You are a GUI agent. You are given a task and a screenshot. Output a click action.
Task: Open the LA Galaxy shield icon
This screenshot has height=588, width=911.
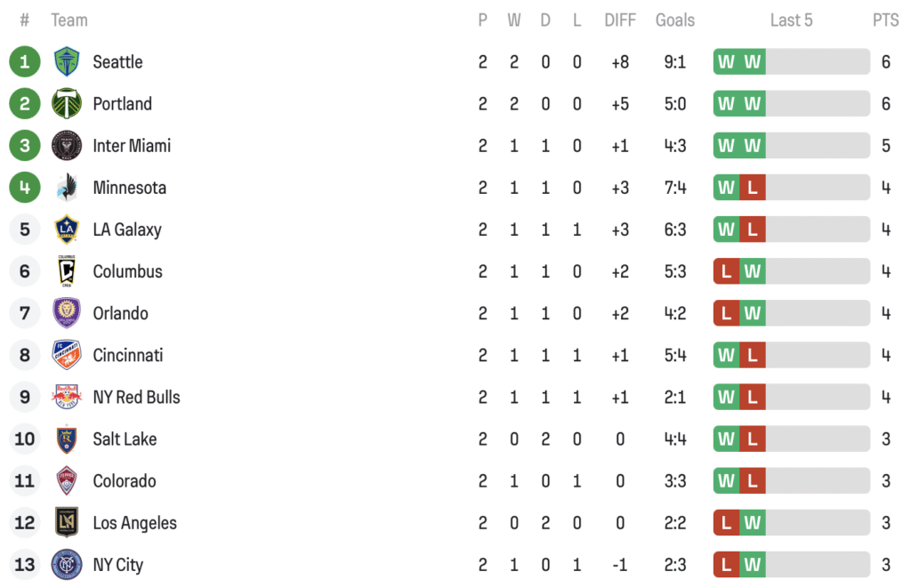pyautogui.click(x=66, y=229)
